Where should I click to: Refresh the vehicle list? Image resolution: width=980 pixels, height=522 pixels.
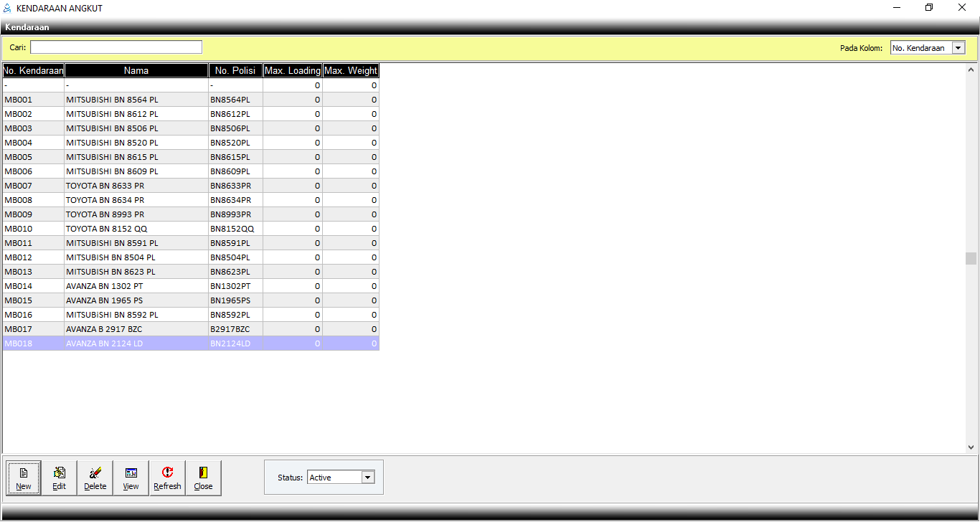point(167,478)
